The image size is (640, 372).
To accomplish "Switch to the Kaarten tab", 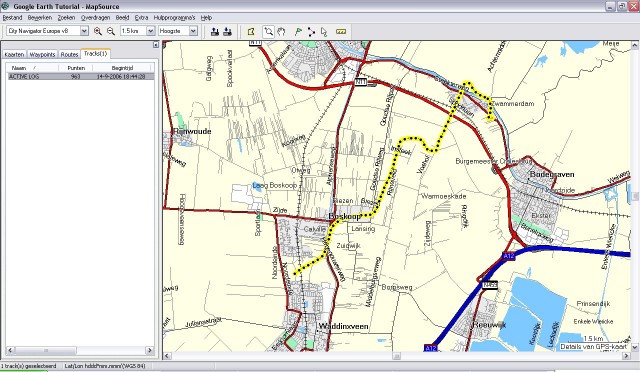I will tap(14, 54).
